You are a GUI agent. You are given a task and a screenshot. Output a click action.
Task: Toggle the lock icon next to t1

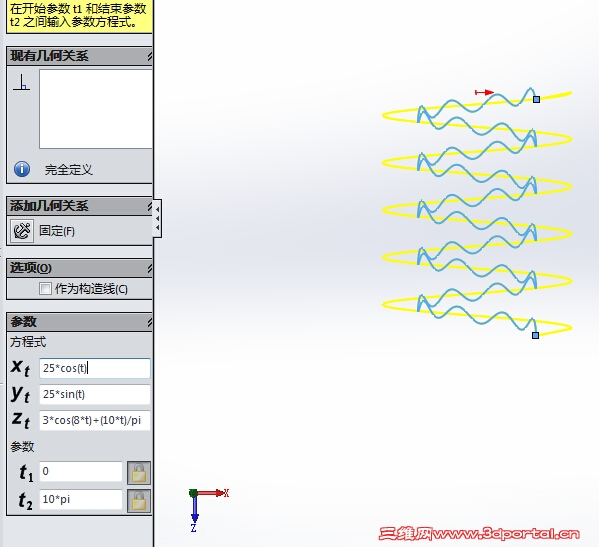(139, 473)
